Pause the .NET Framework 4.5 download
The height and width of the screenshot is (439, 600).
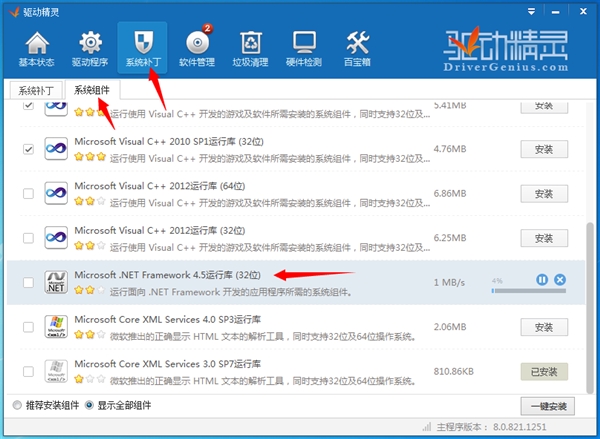(542, 279)
